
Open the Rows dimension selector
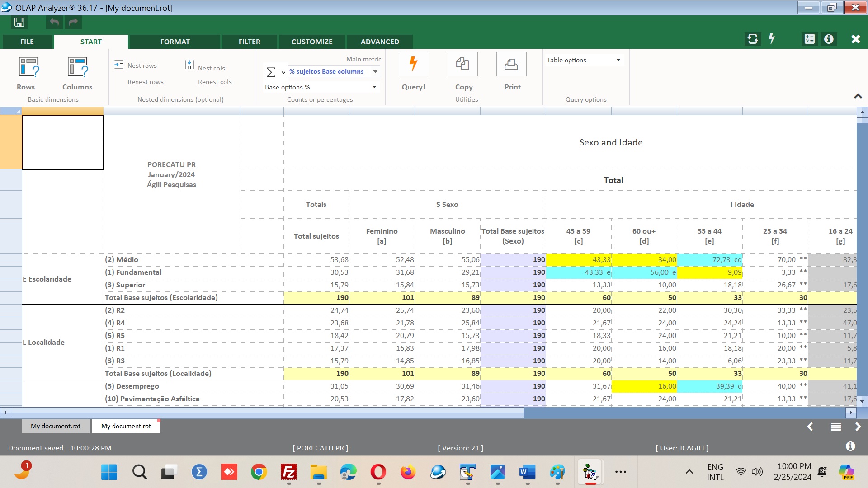(28, 67)
